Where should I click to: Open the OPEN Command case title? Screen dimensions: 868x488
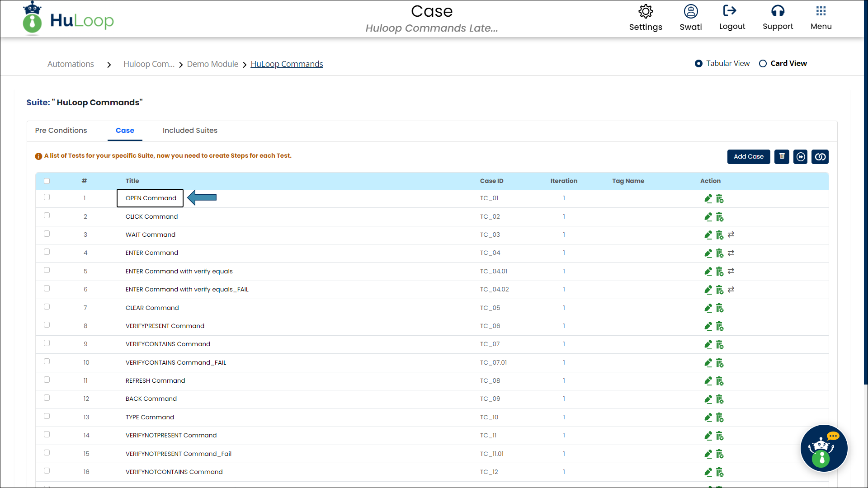[151, 198]
